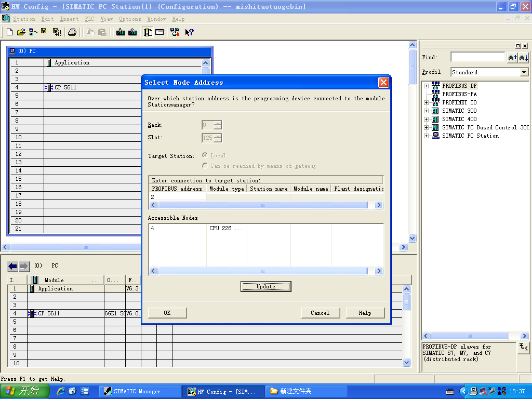Click the Internet Explorer quick launch icon

[x=61, y=391]
